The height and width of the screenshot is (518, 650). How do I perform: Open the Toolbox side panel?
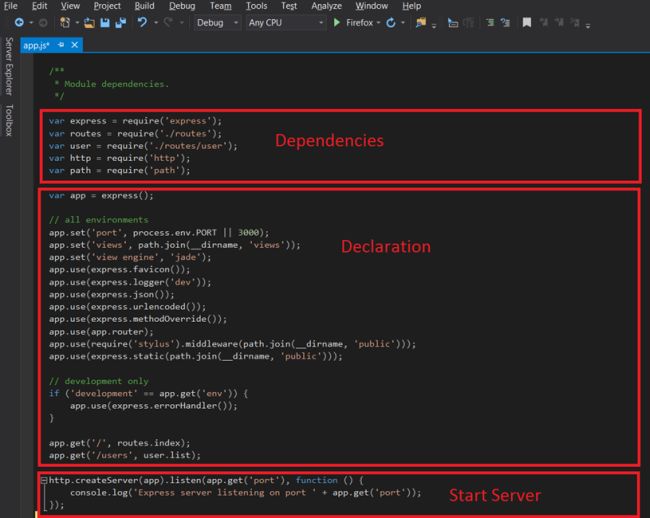click(x=9, y=120)
